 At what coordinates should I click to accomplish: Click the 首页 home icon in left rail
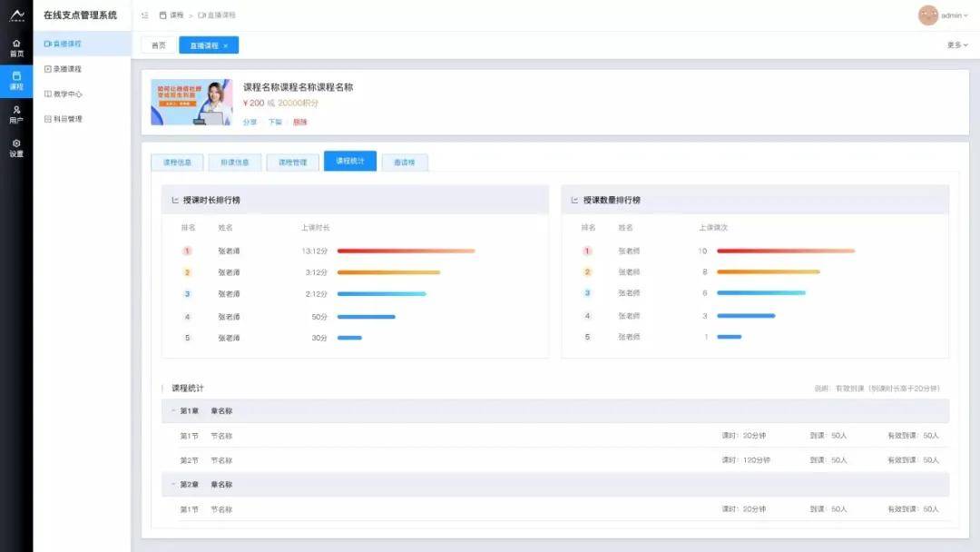(x=16, y=44)
